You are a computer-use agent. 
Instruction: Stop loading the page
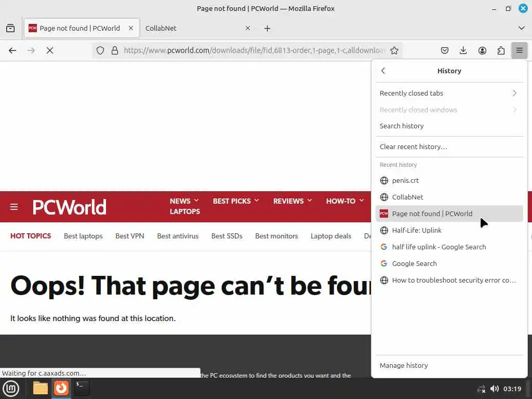50,50
